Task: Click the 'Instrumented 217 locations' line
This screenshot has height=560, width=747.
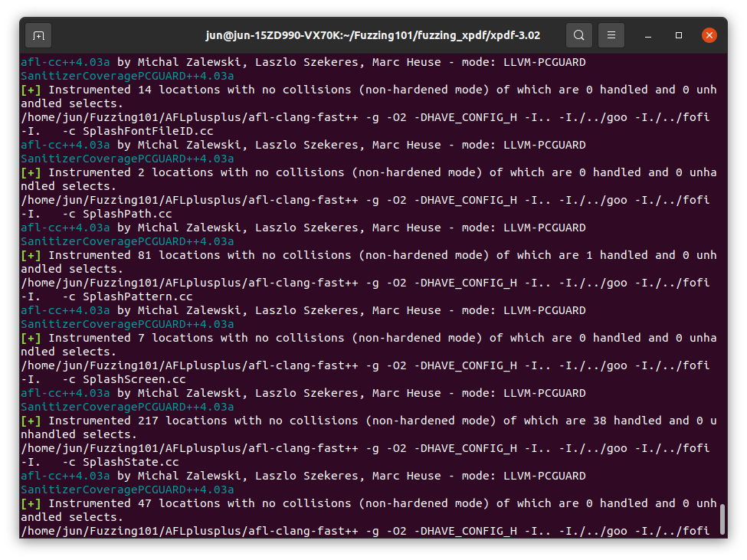Action: [369, 421]
